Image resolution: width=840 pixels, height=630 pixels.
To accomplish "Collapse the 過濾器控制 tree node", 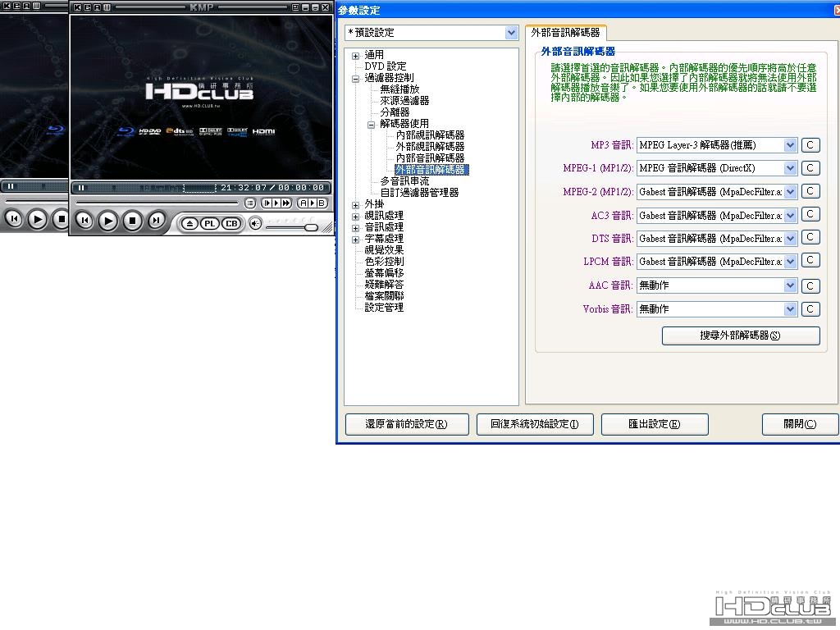I will tap(355, 79).
